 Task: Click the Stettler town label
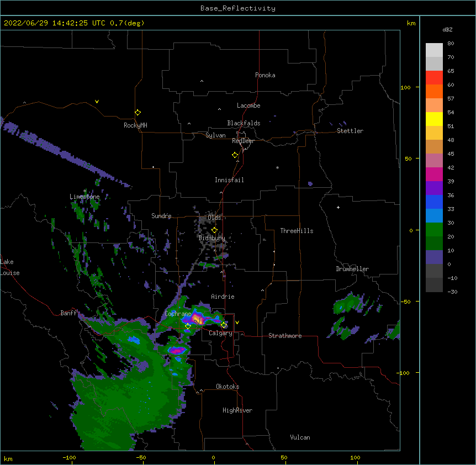(x=350, y=131)
